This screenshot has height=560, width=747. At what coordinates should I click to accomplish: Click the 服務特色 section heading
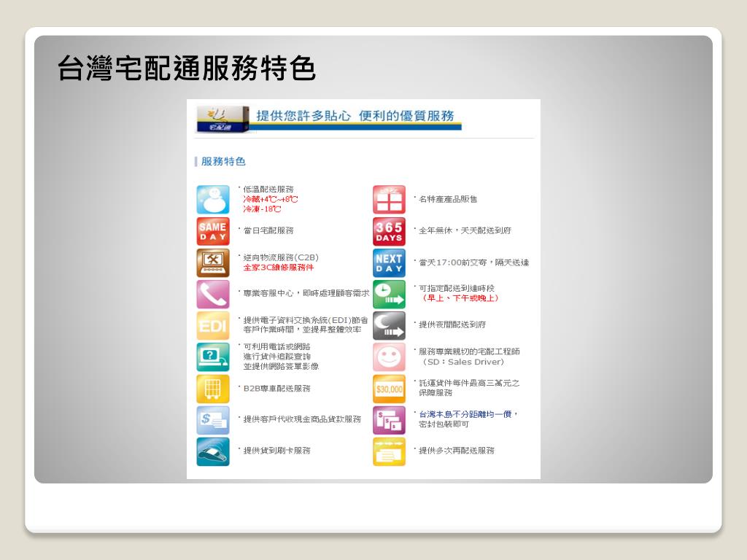coord(223,161)
